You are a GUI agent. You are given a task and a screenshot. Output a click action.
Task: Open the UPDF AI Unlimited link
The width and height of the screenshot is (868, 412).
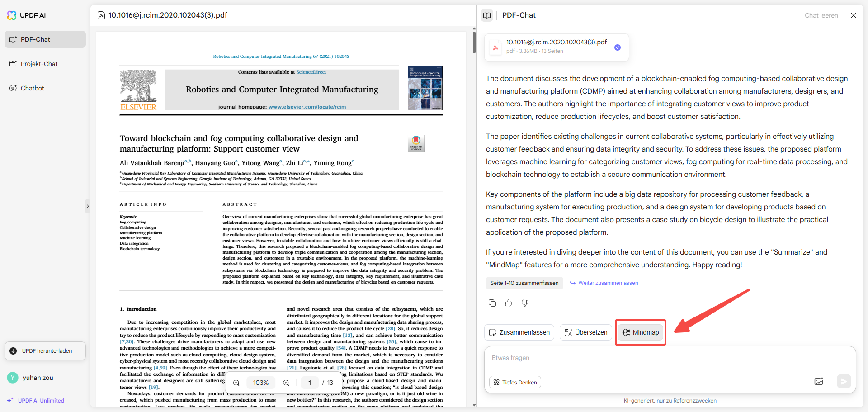(x=41, y=401)
